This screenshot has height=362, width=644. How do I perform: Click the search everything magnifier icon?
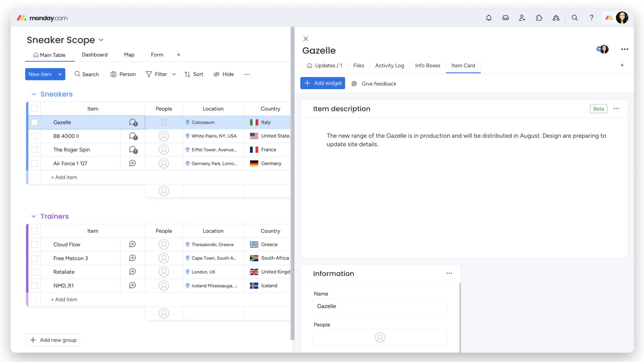click(x=575, y=18)
